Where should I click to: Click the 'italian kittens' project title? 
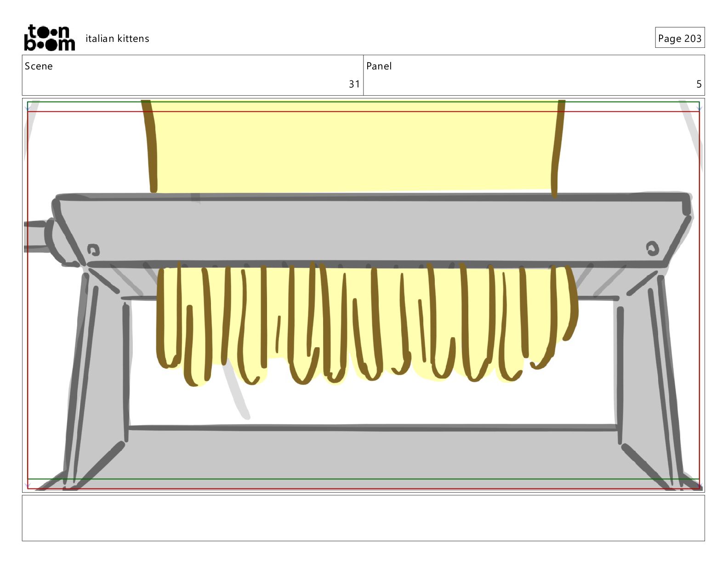117,39
